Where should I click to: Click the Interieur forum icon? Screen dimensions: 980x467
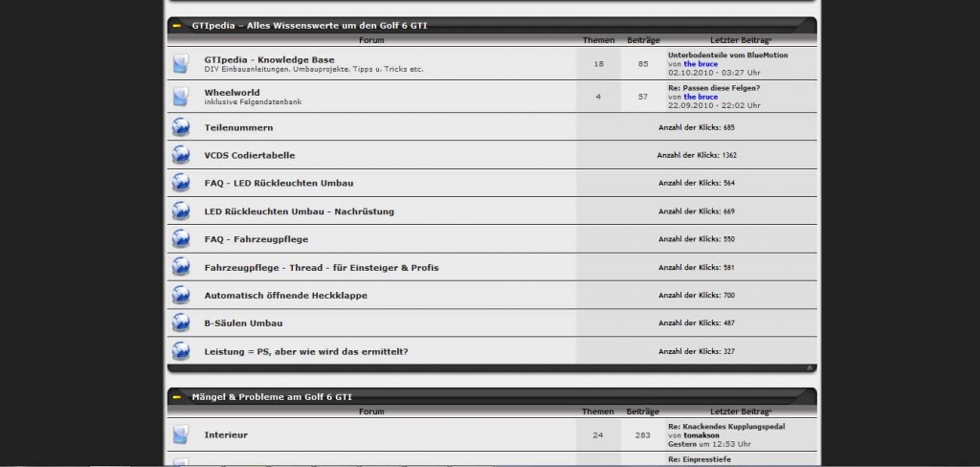[180, 434]
